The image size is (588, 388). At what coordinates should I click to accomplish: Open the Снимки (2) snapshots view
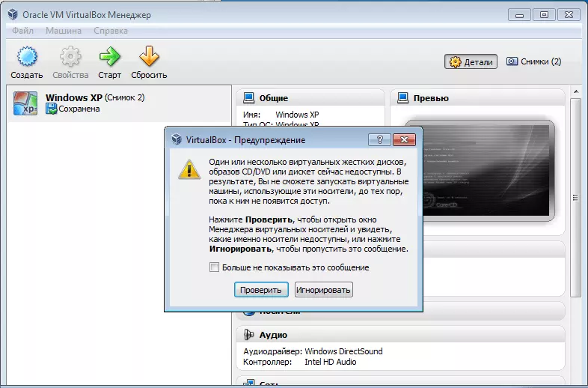click(x=534, y=61)
